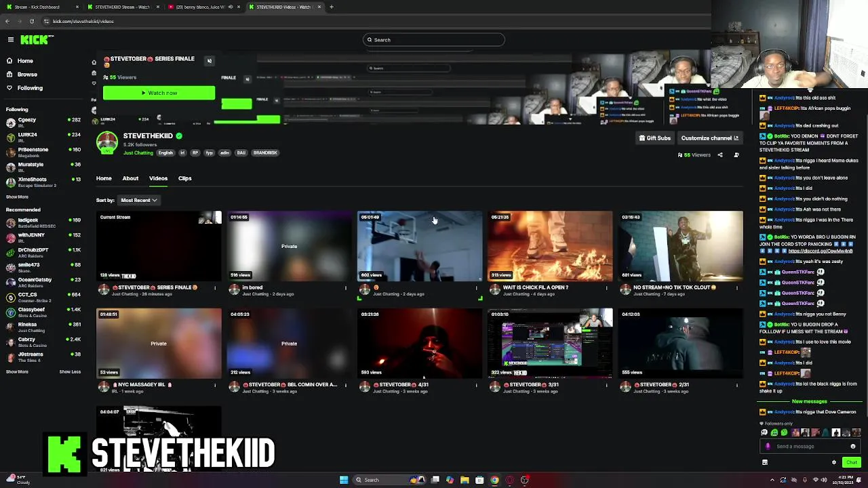Select the English tag

tap(166, 153)
